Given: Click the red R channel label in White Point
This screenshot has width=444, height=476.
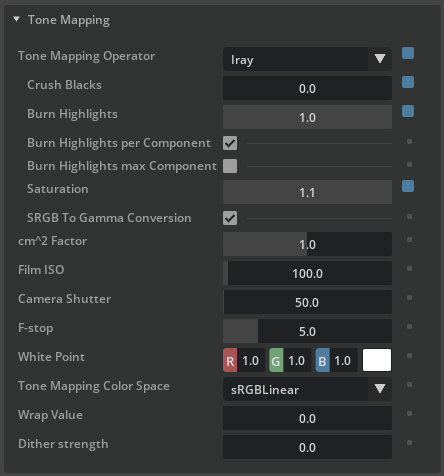Looking at the screenshot, I should [230, 360].
